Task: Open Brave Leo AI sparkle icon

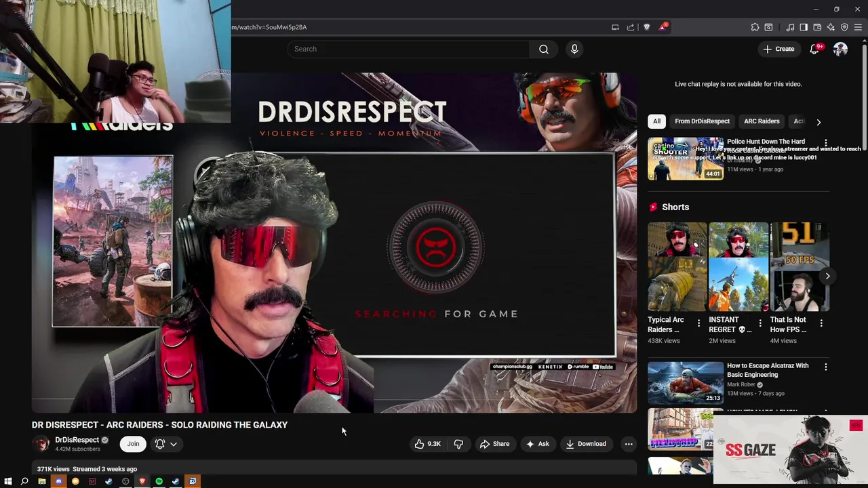Action: pyautogui.click(x=831, y=27)
